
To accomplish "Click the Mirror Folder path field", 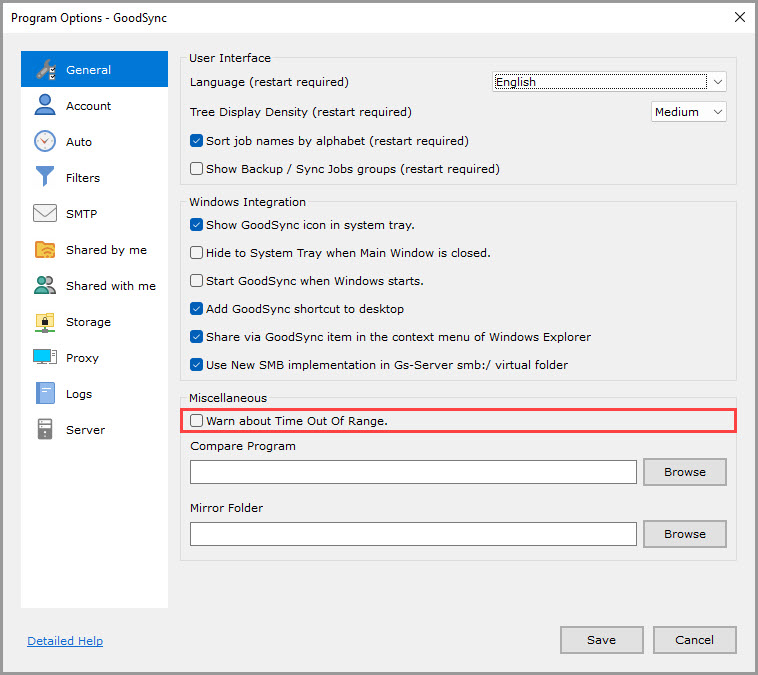I will (x=413, y=534).
